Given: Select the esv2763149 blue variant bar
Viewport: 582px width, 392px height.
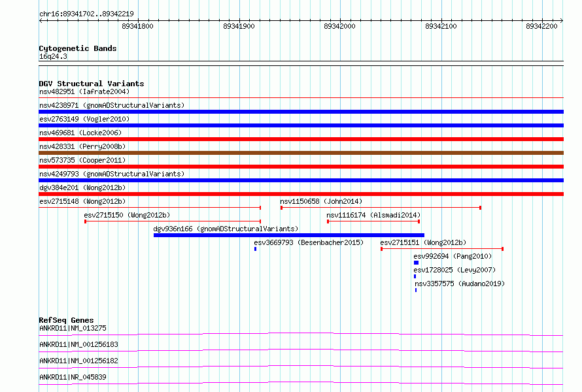Looking at the screenshot, I should (301, 125).
